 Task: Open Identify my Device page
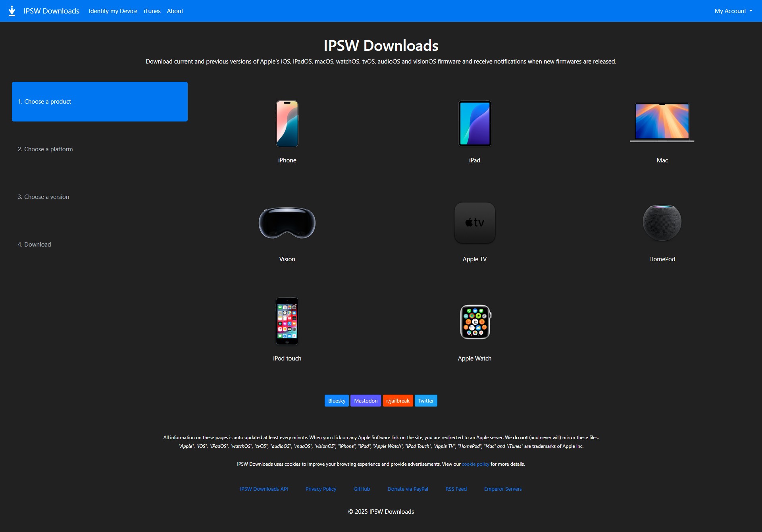click(x=113, y=11)
